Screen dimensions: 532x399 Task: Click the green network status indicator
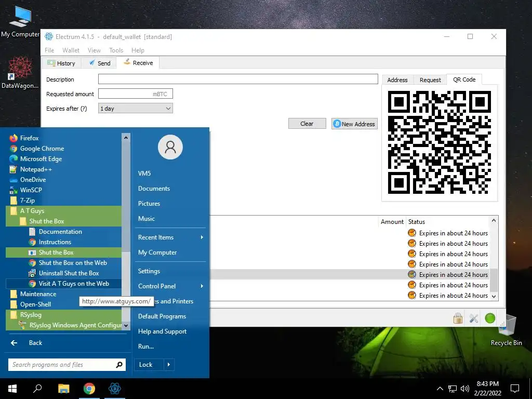point(490,318)
